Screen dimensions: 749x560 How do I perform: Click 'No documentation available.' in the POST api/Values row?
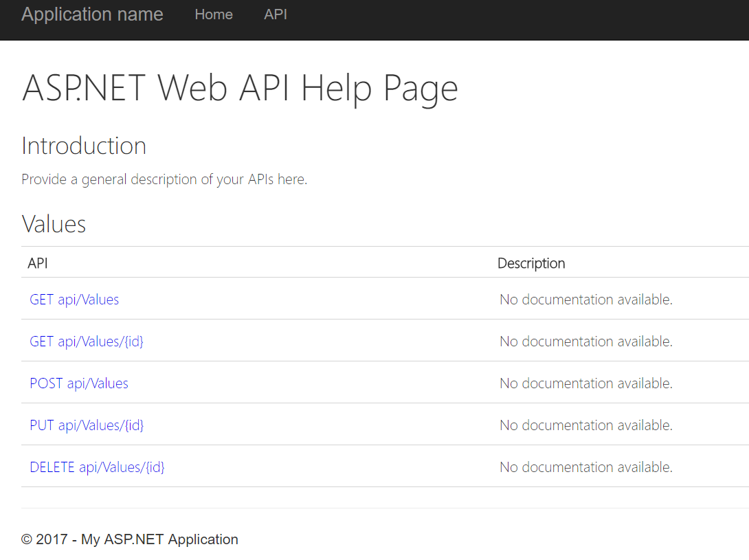pos(586,383)
